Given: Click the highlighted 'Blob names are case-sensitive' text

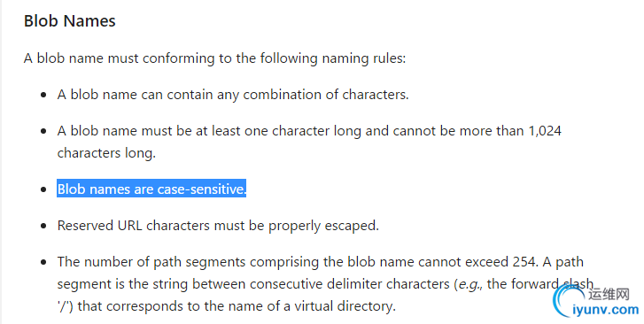Looking at the screenshot, I should pyautogui.click(x=151, y=189).
